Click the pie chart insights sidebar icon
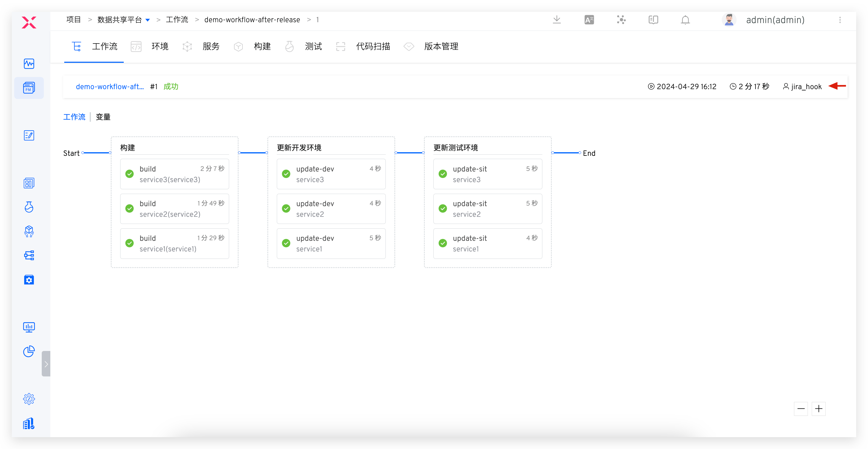868x449 pixels. pos(29,351)
